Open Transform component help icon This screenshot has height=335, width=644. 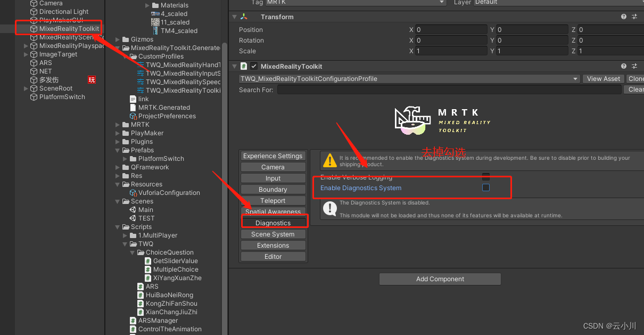[624, 17]
